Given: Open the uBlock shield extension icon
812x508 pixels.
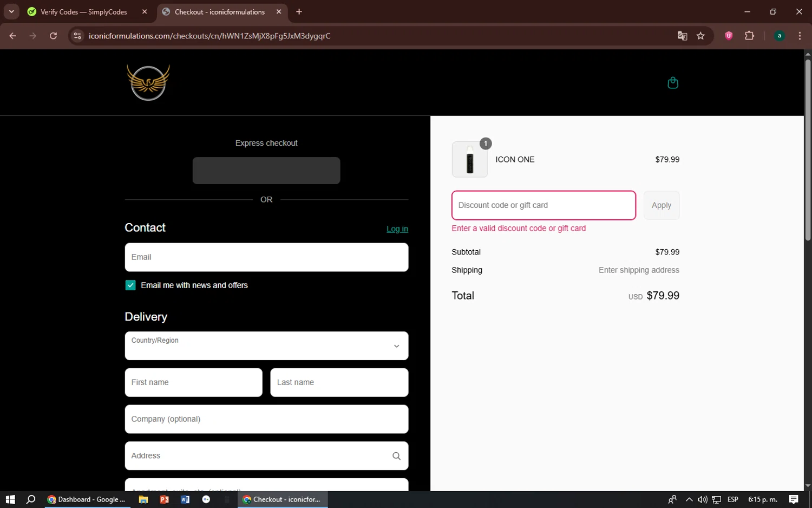Looking at the screenshot, I should click(x=729, y=36).
